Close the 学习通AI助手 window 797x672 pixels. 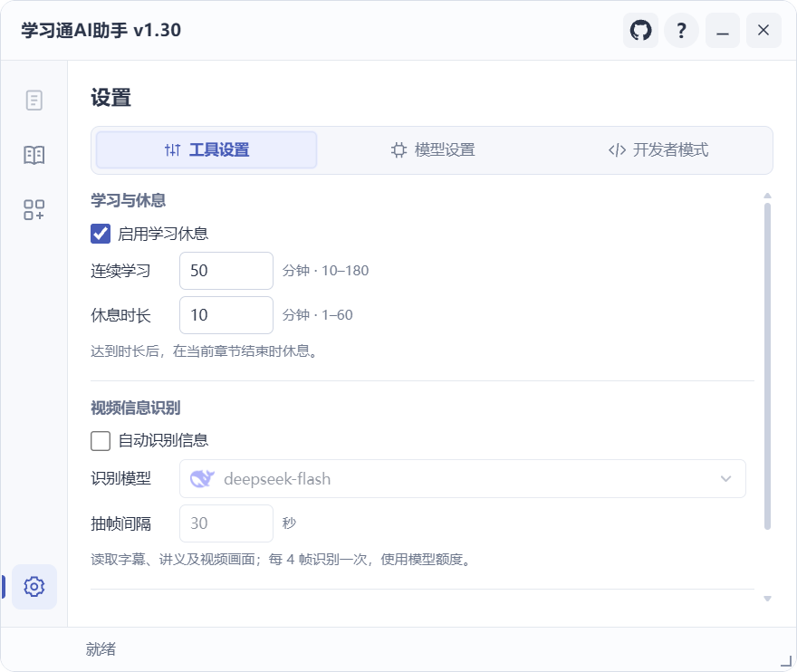tap(763, 31)
